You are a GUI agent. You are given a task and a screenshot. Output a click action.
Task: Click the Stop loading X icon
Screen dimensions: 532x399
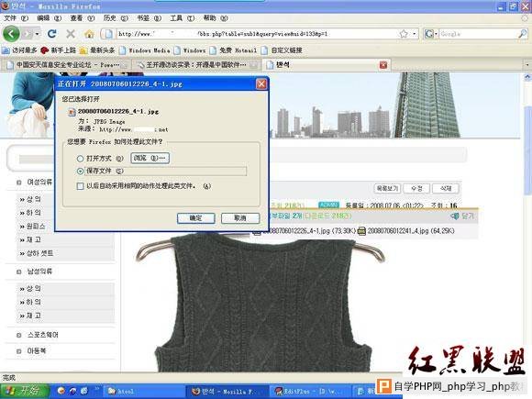coord(71,34)
